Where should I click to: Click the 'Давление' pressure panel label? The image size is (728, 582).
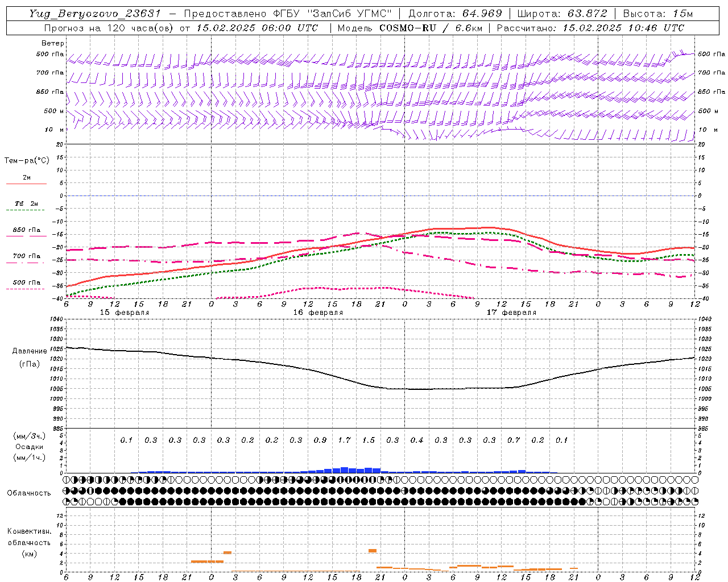pos(30,351)
